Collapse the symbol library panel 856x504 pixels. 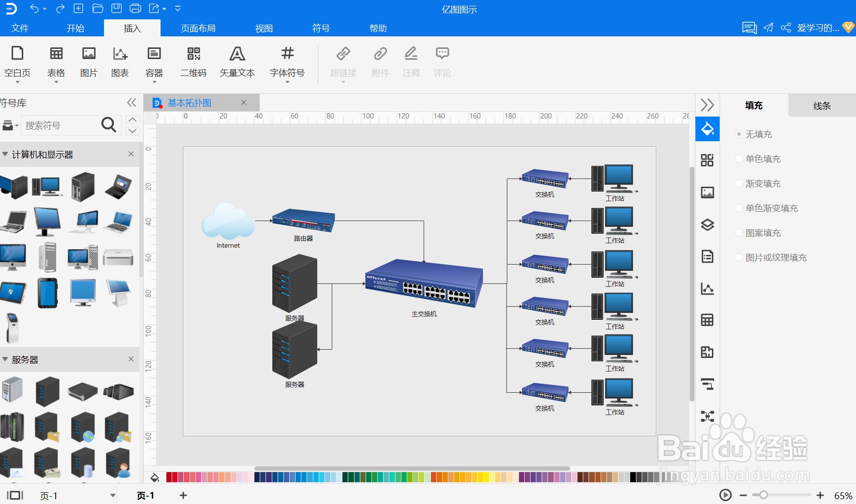pyautogui.click(x=132, y=103)
